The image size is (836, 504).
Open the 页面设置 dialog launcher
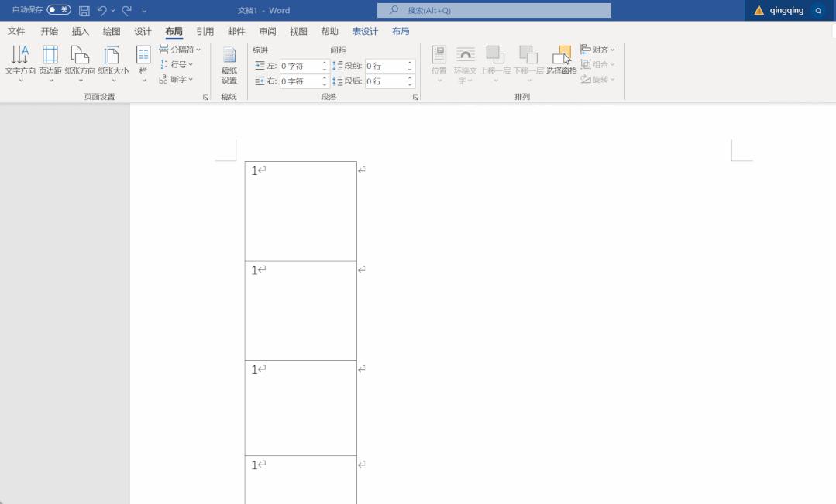pos(205,98)
